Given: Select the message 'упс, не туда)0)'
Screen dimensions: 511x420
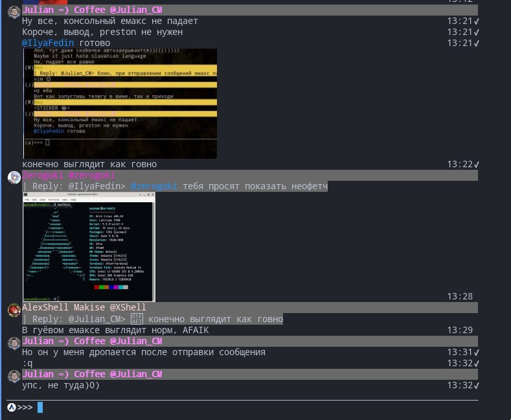Looking at the screenshot, I should point(61,385).
